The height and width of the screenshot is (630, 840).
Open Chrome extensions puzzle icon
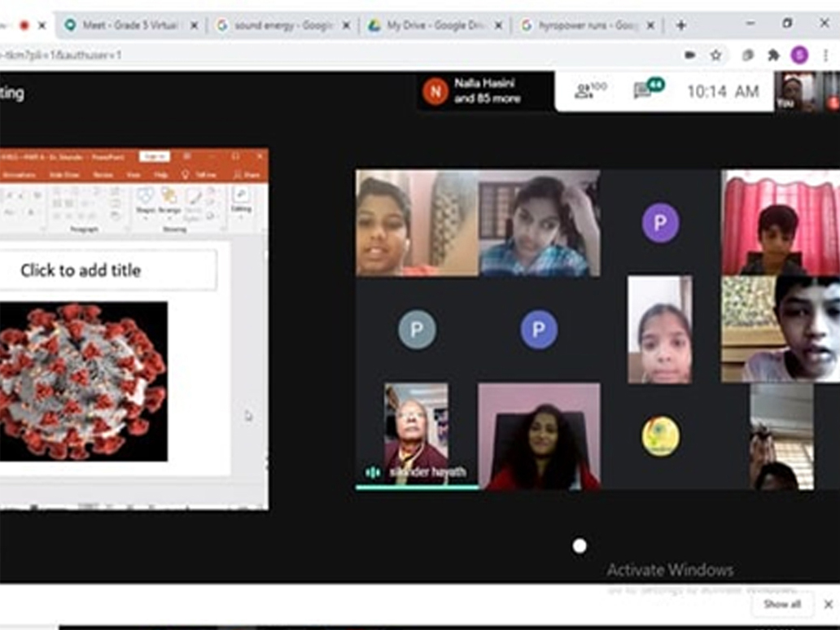(x=773, y=55)
